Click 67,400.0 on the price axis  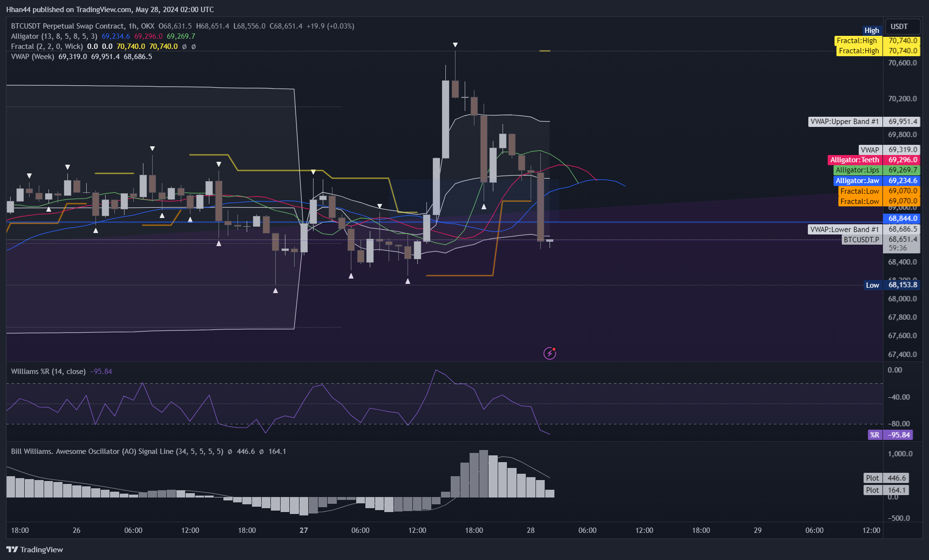coord(902,355)
